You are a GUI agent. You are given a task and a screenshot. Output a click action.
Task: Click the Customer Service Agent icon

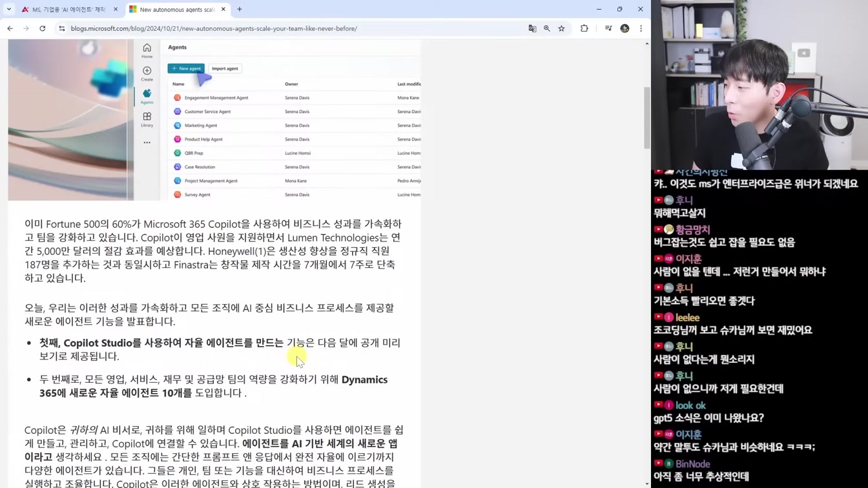[x=178, y=112]
